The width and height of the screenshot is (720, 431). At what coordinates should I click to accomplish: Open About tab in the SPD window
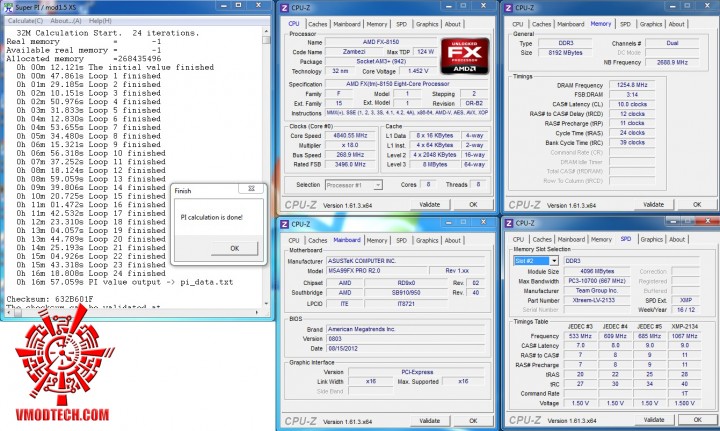(x=677, y=239)
